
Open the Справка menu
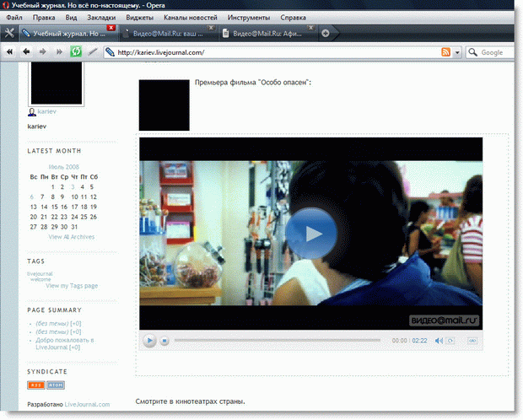point(294,18)
